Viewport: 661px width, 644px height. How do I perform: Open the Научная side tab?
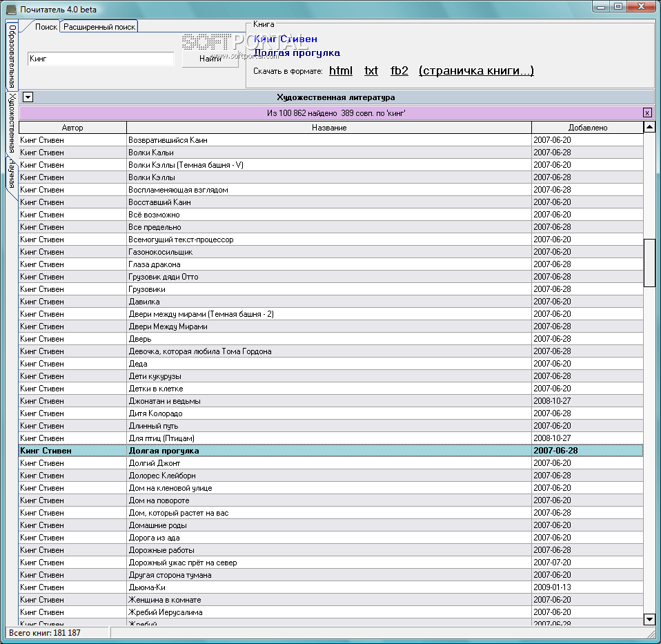coord(12,174)
